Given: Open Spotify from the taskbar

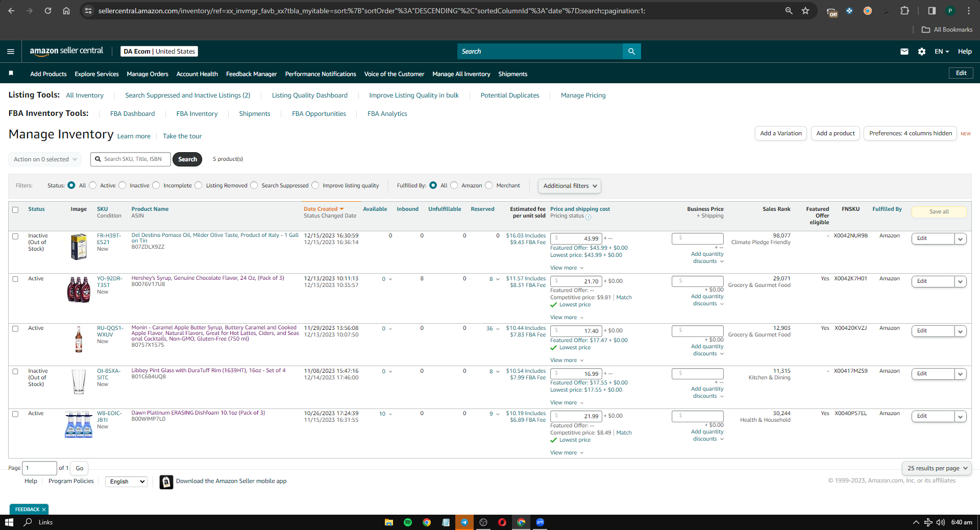Looking at the screenshot, I should pyautogui.click(x=408, y=522).
